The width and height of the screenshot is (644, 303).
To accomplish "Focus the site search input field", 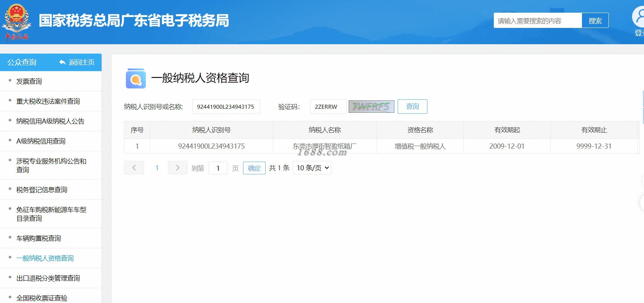I will pos(538,21).
